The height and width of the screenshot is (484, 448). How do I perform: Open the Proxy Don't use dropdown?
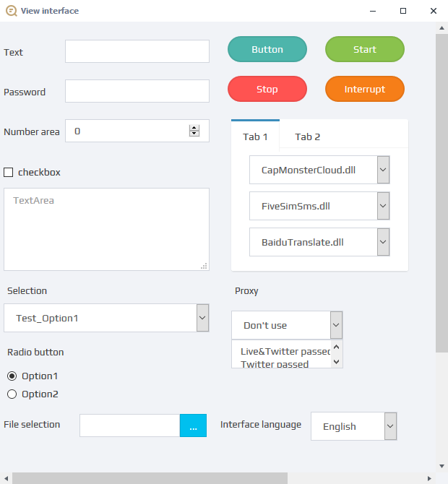point(336,325)
